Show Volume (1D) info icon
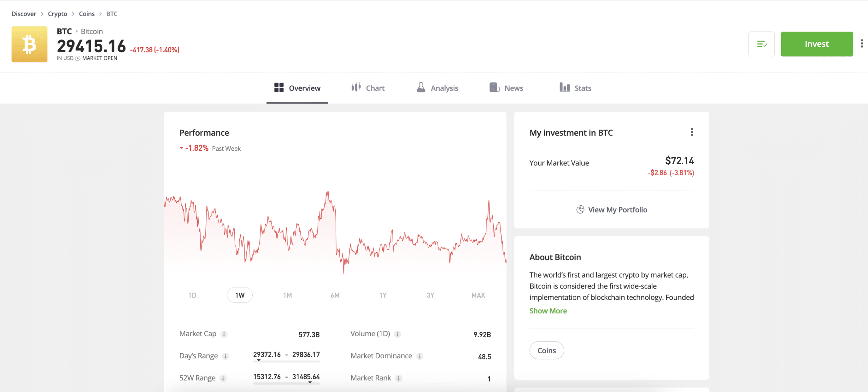This screenshot has width=868, height=392. pos(398,334)
